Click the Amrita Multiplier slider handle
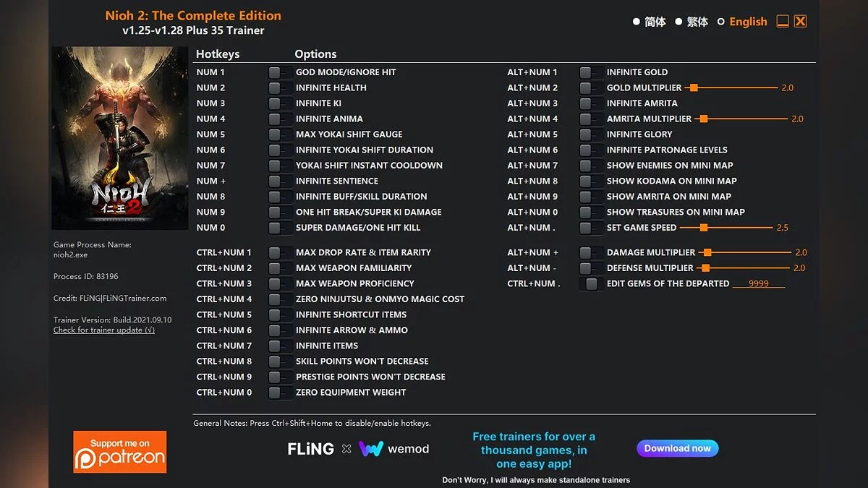The height and width of the screenshot is (488, 868). coord(704,119)
